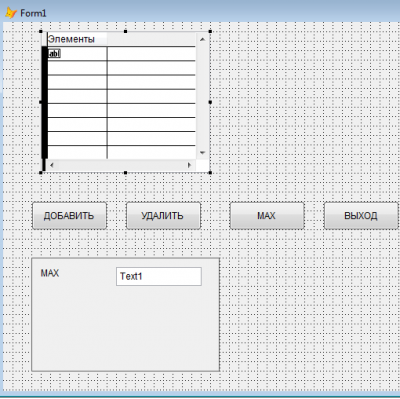Click the УДАЛИТЬ button

click(x=163, y=216)
